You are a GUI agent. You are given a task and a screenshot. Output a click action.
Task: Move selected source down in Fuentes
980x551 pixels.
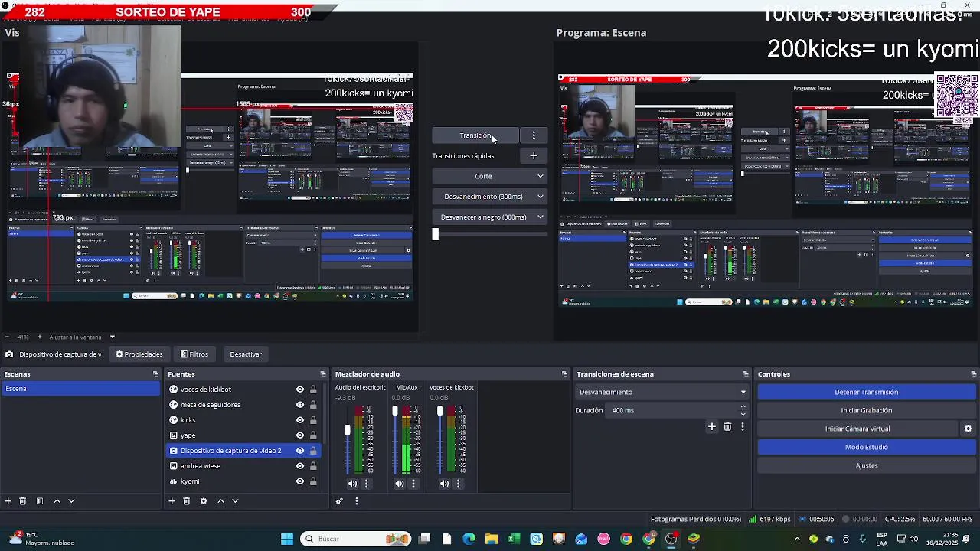(235, 501)
